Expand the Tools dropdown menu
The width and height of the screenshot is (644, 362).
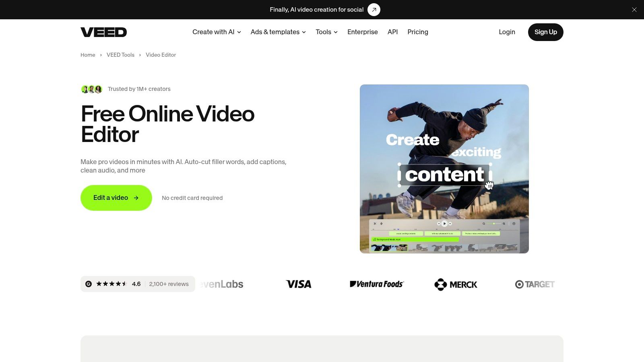pos(326,32)
